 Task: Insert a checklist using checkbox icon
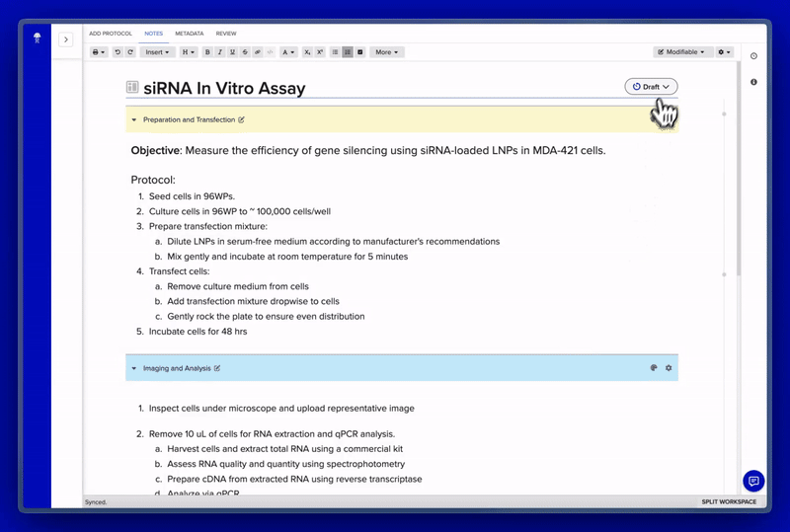360,52
